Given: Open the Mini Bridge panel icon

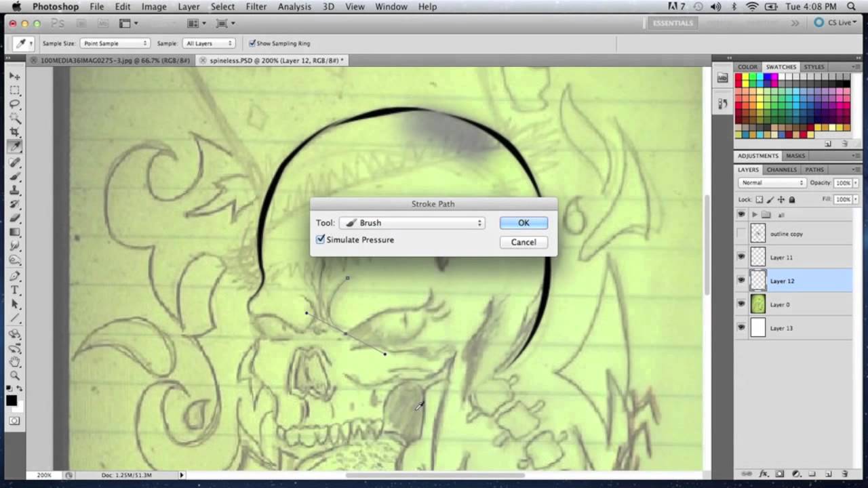Looking at the screenshot, I should tap(722, 78).
